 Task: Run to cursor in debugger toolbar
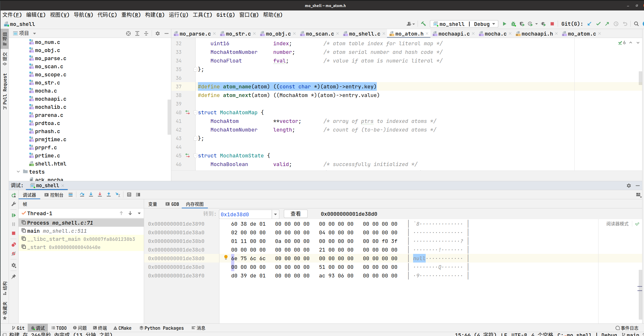coord(118,195)
